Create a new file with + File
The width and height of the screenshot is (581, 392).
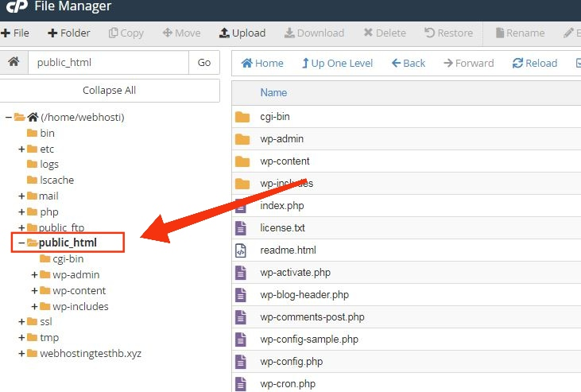tap(15, 33)
